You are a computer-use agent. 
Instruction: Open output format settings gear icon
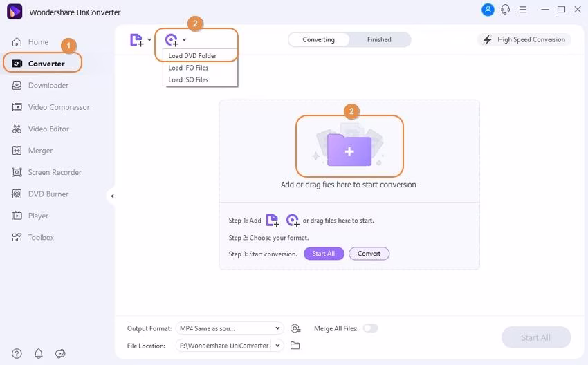(x=296, y=328)
